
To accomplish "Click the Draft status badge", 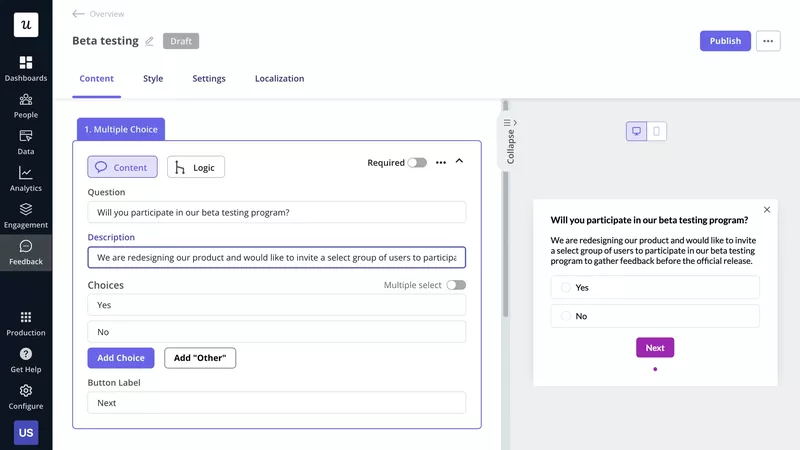I will (181, 41).
